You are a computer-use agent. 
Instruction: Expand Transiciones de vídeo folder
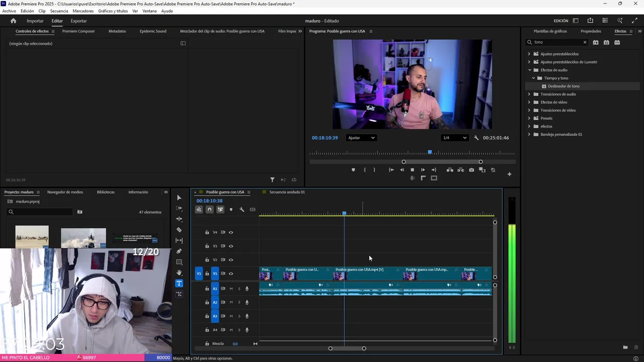(x=529, y=110)
